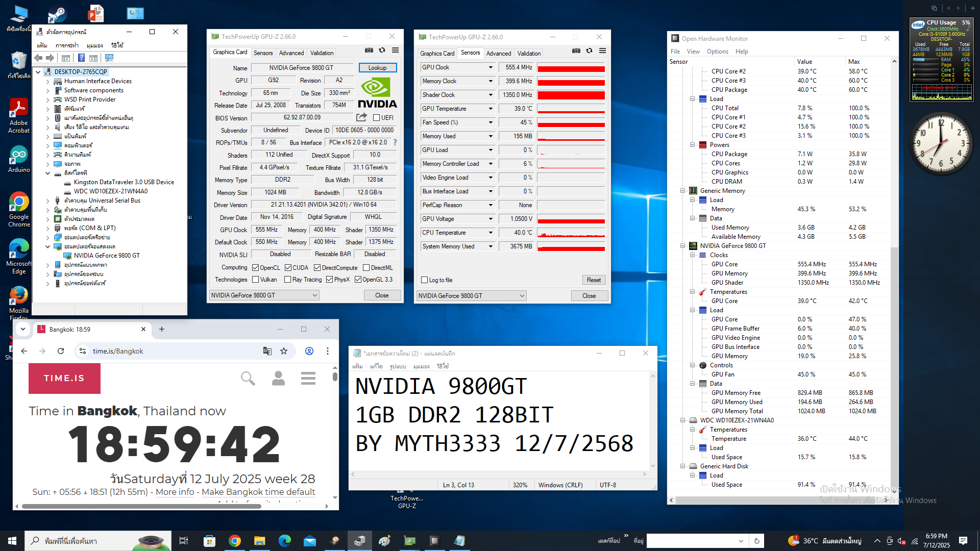Open GPU selector dropdown in GPU-Z Sensors window

(x=472, y=296)
